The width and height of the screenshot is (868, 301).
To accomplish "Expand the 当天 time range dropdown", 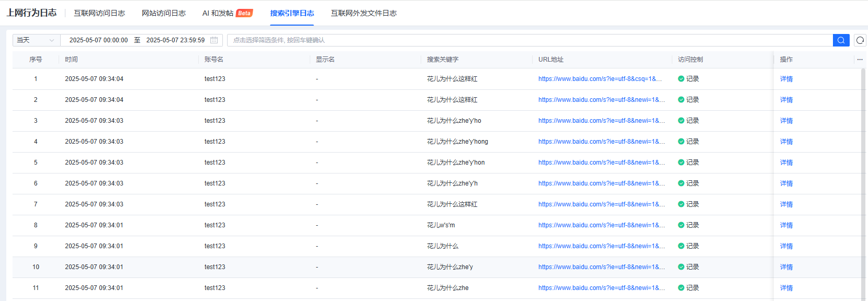I will coord(36,40).
